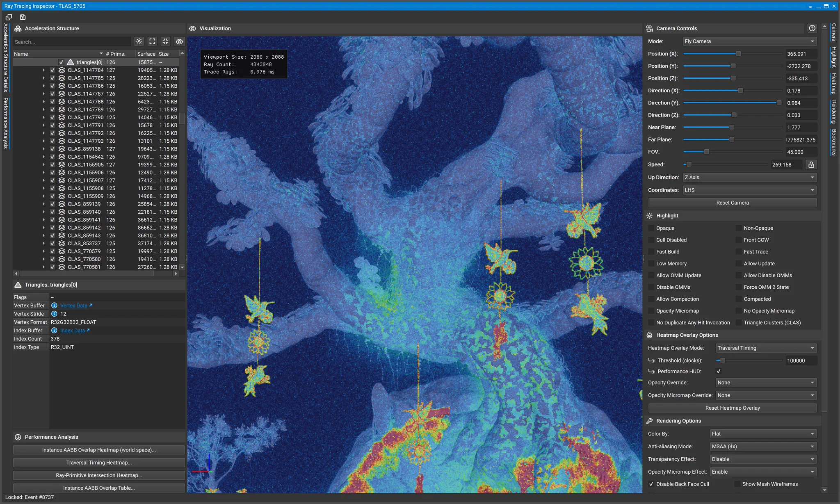Viewport: 840px width, 504px height.
Task: Enable the Opaque highlight checkbox
Action: point(651,228)
